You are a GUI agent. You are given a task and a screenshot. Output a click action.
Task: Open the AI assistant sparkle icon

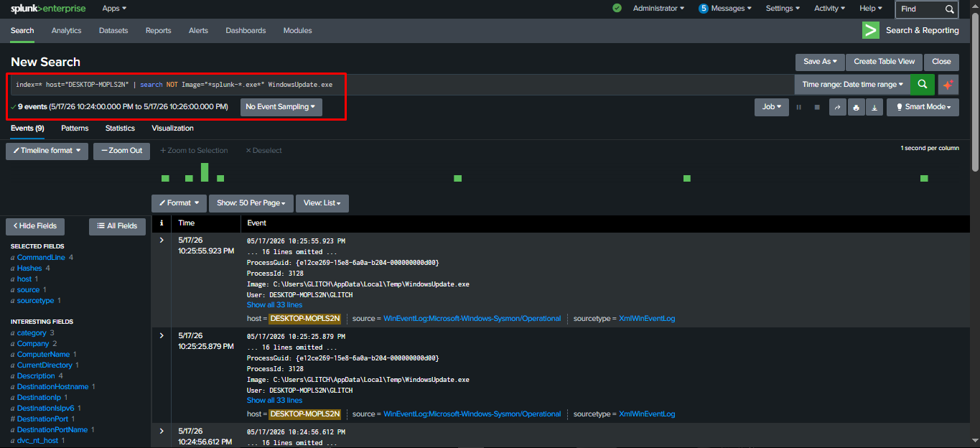(948, 84)
